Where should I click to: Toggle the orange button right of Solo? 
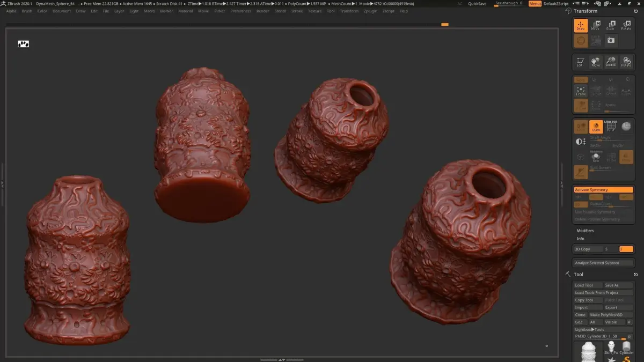pos(626,157)
